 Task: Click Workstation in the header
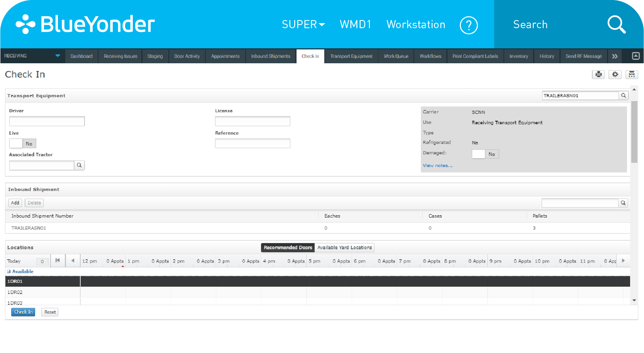416,25
